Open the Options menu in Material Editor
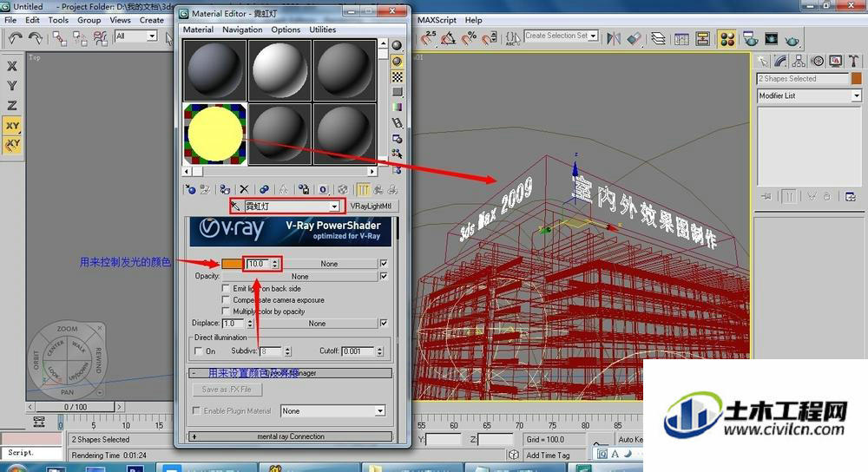 click(286, 29)
